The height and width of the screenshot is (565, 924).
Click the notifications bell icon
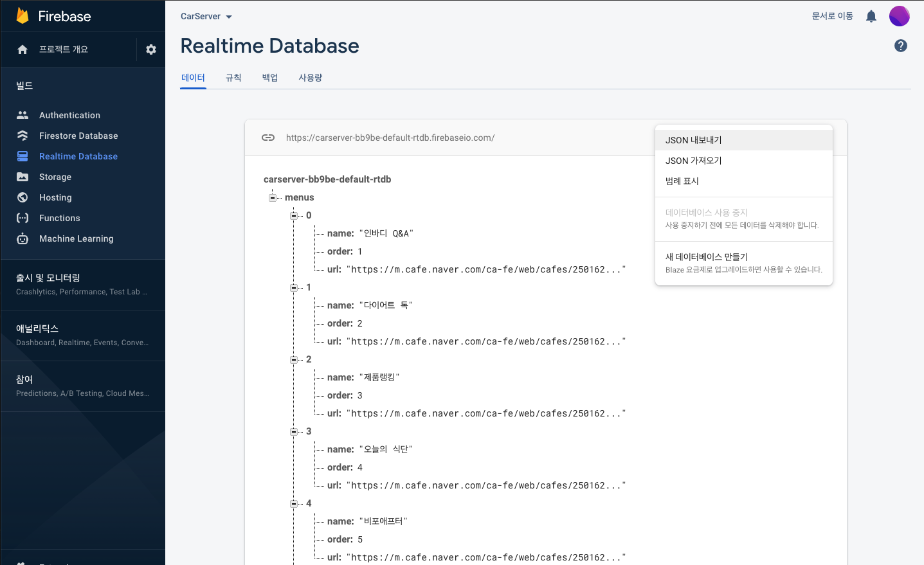point(871,16)
